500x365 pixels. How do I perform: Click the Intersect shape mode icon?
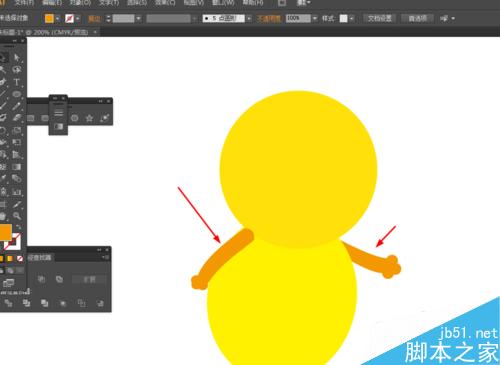[41, 279]
